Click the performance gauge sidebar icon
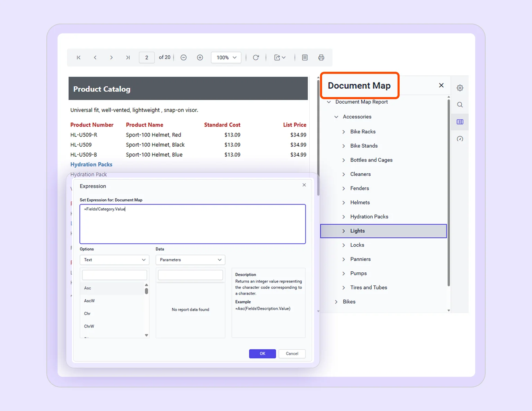This screenshot has height=411, width=532. 460,139
